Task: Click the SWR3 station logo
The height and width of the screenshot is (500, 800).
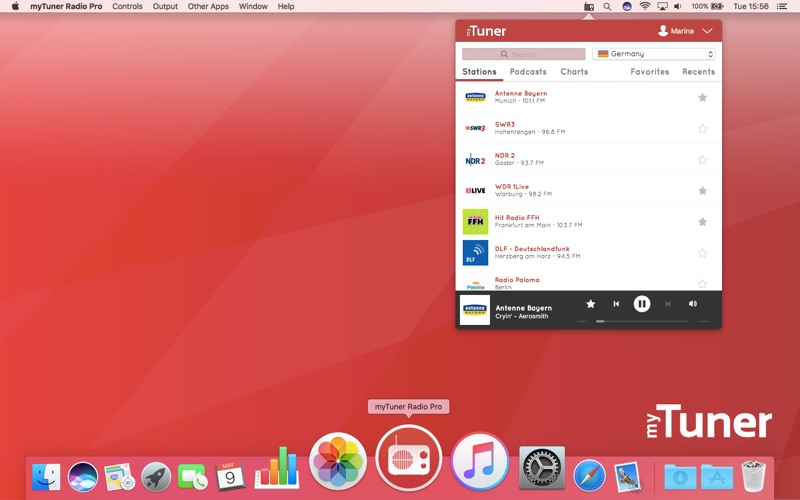Action: (476, 128)
